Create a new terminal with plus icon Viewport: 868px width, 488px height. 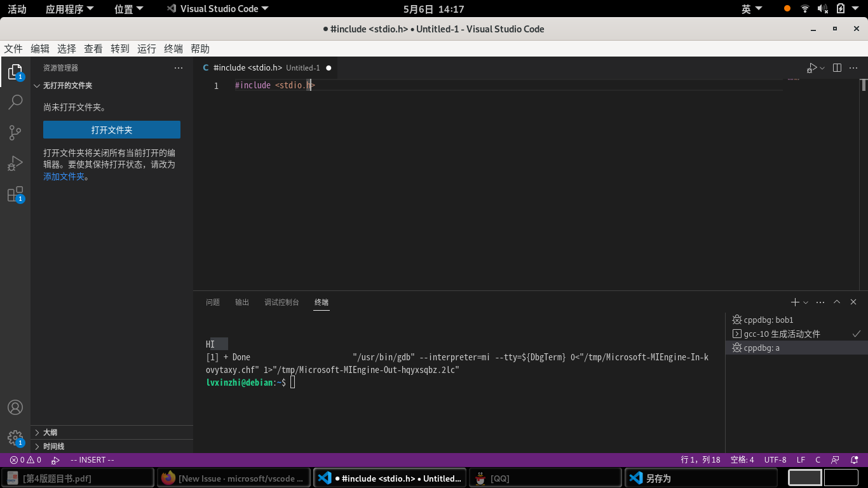(x=794, y=302)
